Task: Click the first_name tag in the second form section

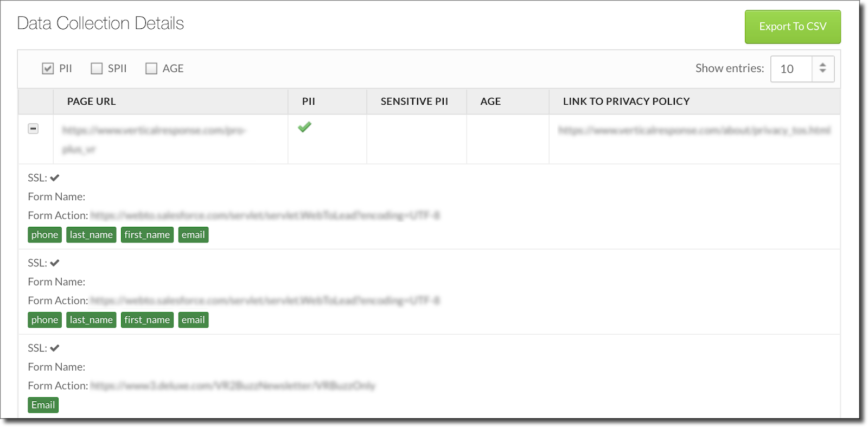Action: coord(147,320)
